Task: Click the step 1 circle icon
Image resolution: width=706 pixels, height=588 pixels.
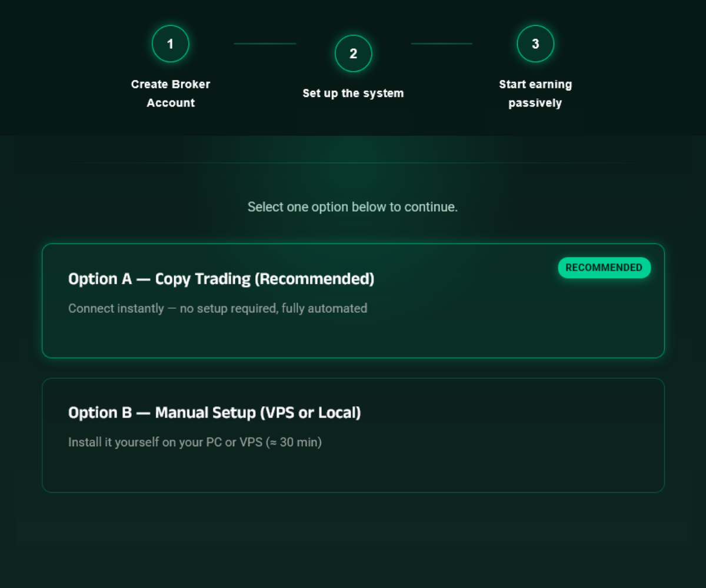Action: coord(171,44)
